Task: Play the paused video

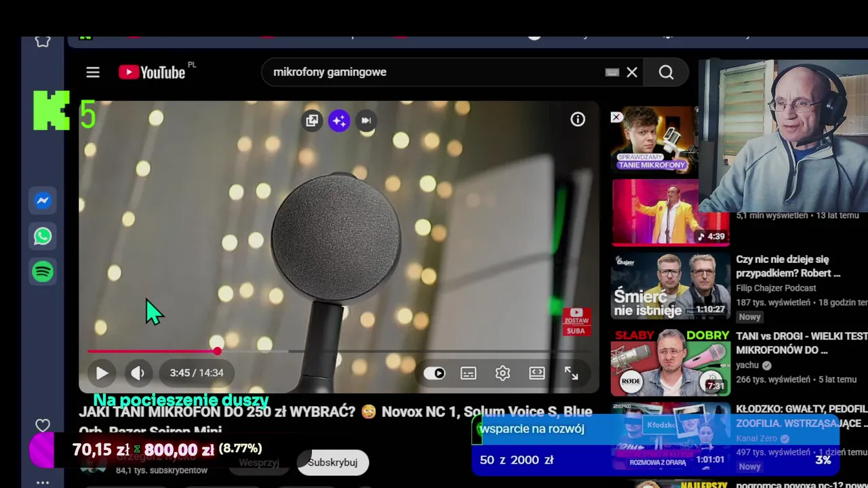Action: coord(102,373)
